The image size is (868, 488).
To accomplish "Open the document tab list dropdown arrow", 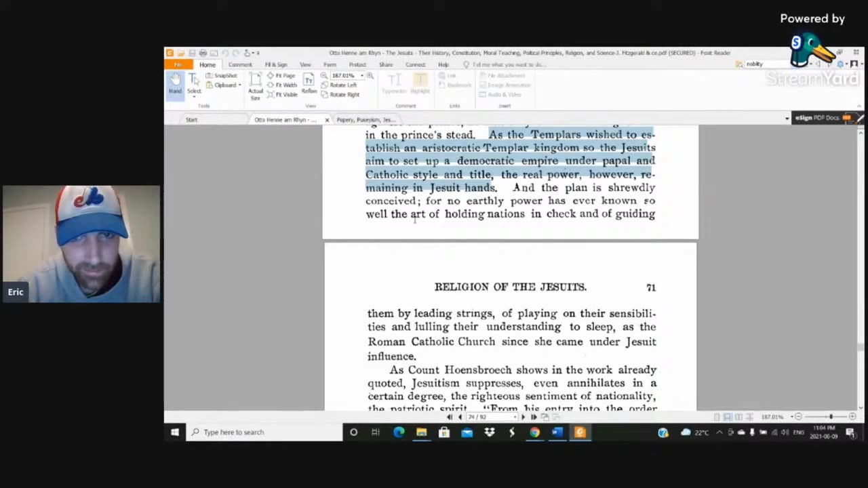I will (x=787, y=119).
